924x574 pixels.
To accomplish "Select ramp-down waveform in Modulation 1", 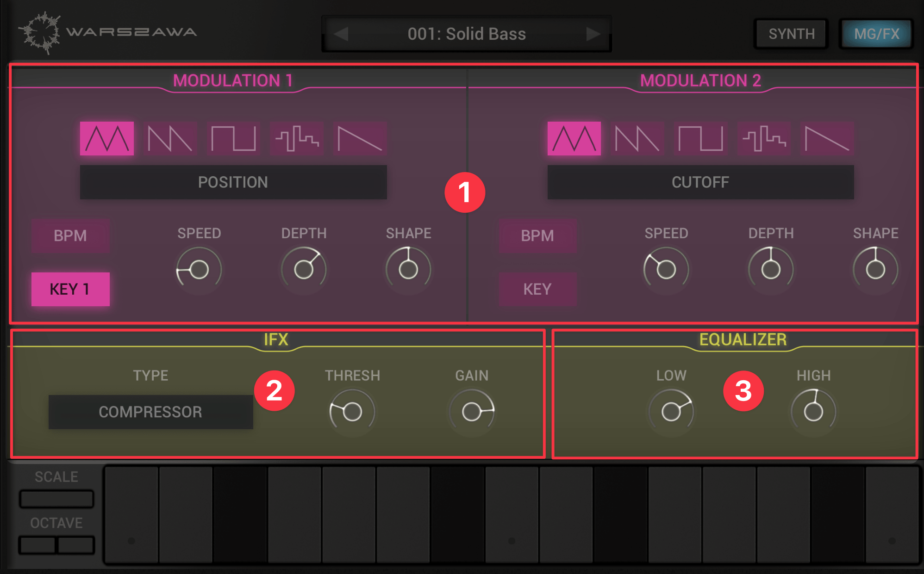I will (360, 138).
